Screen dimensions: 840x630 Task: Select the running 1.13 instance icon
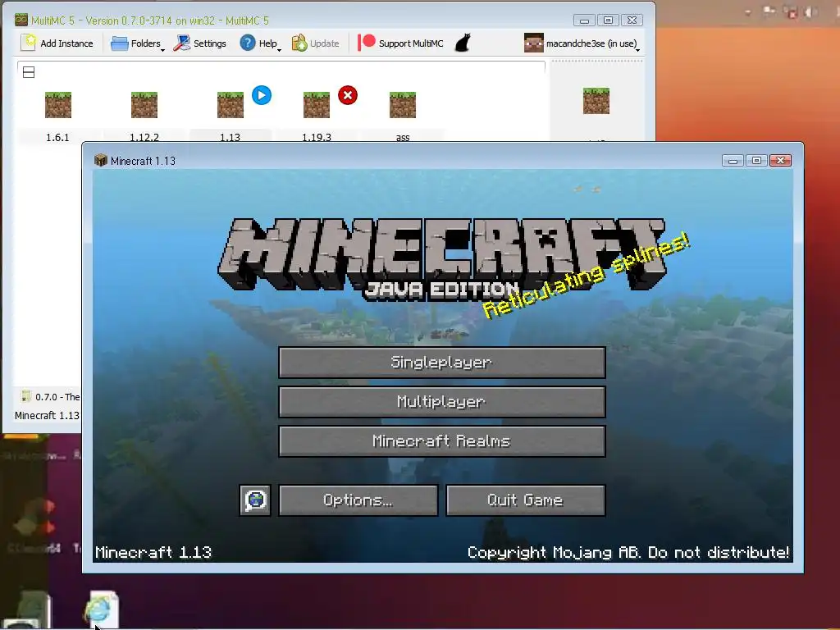click(x=231, y=105)
